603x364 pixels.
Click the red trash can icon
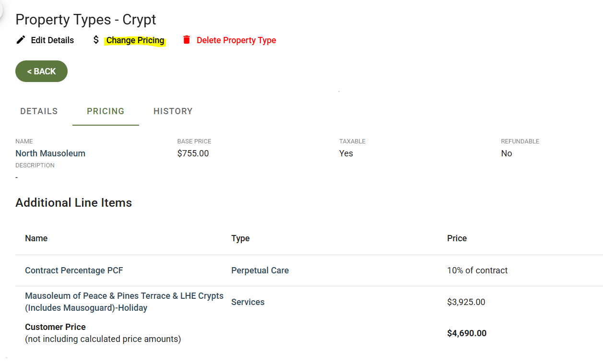187,40
